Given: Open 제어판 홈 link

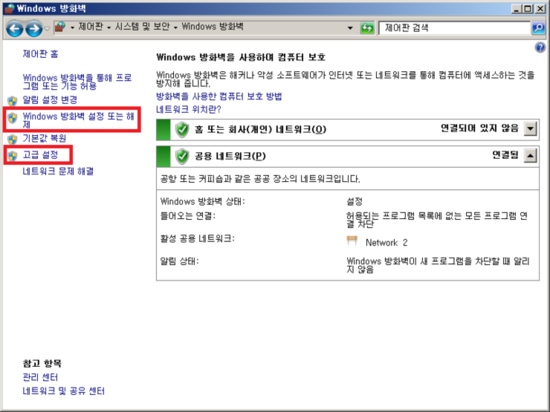Looking at the screenshot, I should 40,54.
